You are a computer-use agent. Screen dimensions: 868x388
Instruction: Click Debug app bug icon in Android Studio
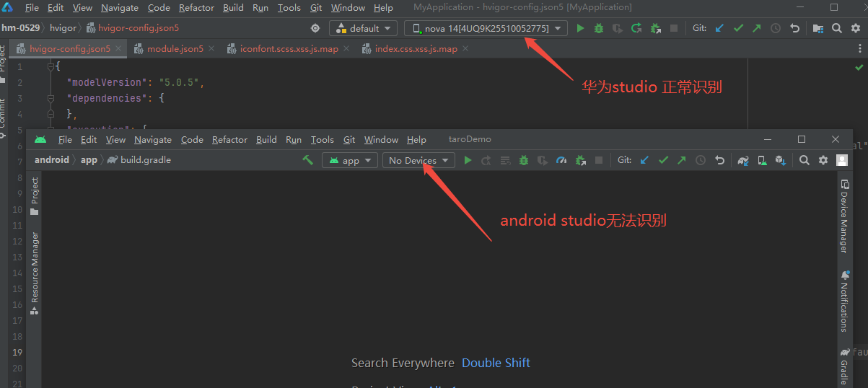524,160
